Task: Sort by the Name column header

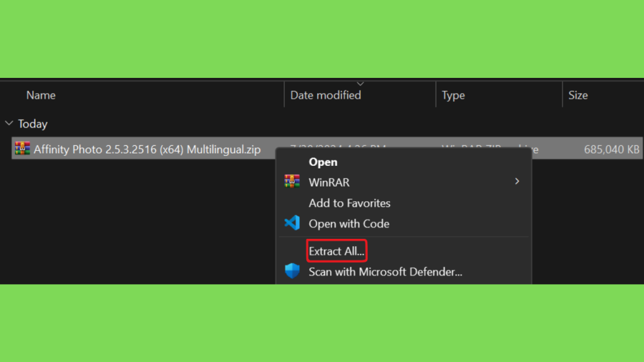Action: [x=41, y=96]
